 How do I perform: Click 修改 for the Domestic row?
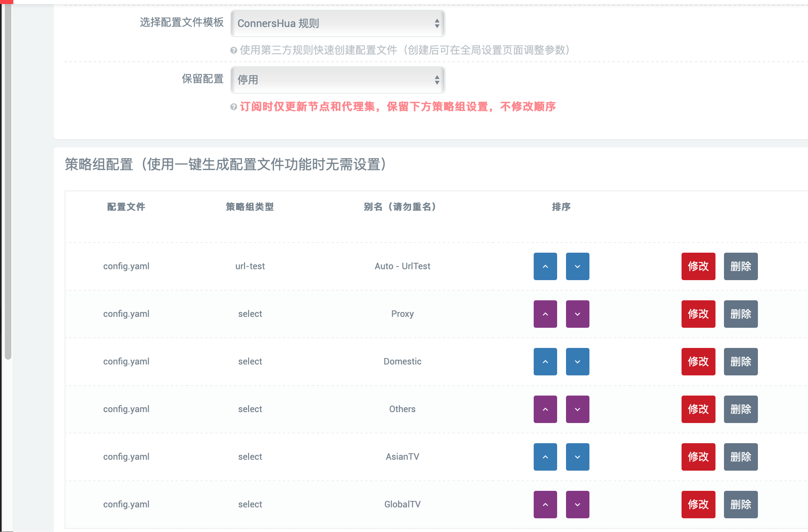click(x=698, y=362)
